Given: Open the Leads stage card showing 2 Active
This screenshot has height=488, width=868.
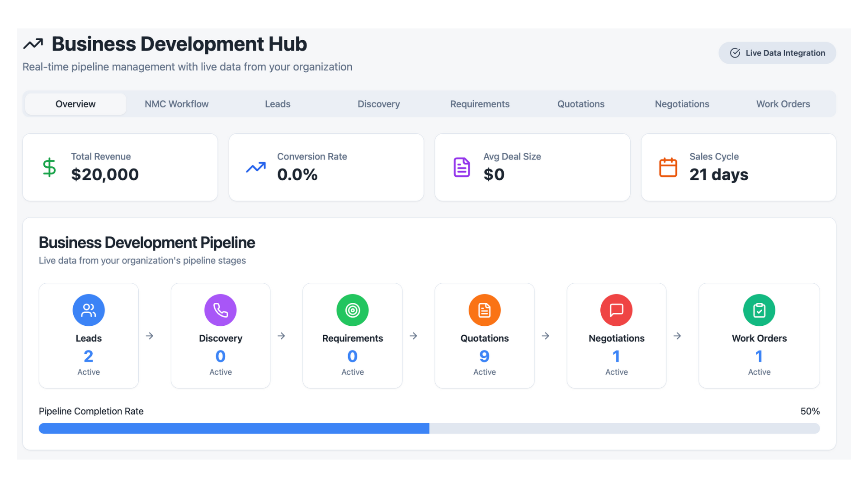Looking at the screenshot, I should 88,336.
